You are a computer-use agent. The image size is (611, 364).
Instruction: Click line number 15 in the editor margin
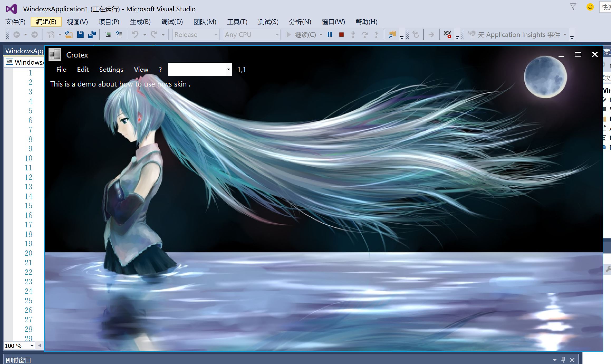click(28, 206)
